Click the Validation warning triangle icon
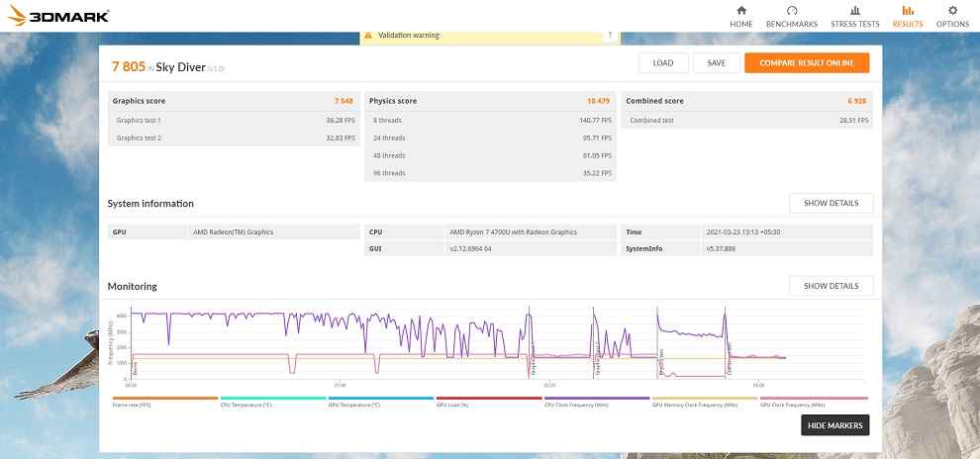This screenshot has height=459, width=980. [368, 36]
